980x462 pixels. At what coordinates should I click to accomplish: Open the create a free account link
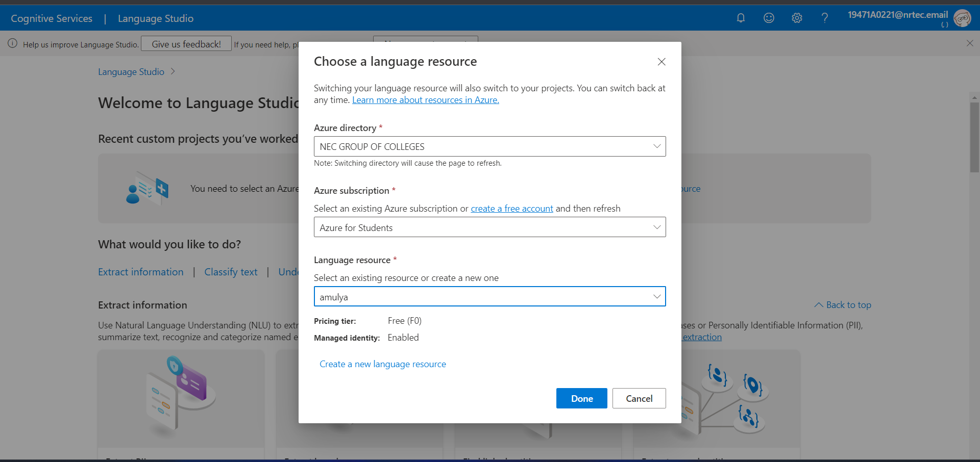(x=512, y=209)
